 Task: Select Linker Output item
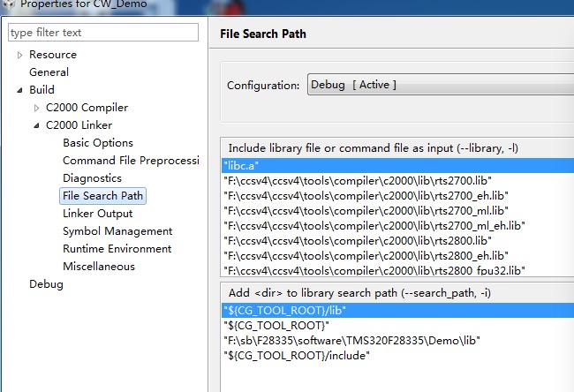97,214
